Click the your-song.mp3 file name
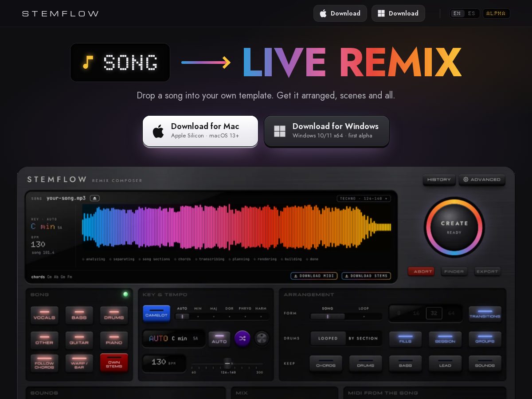 tap(66, 198)
